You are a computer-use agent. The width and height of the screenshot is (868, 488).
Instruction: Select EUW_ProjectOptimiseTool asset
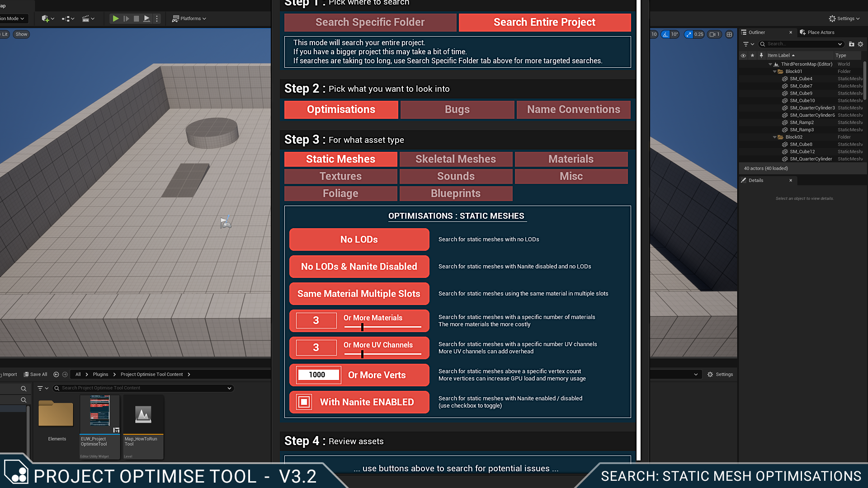[99, 427]
